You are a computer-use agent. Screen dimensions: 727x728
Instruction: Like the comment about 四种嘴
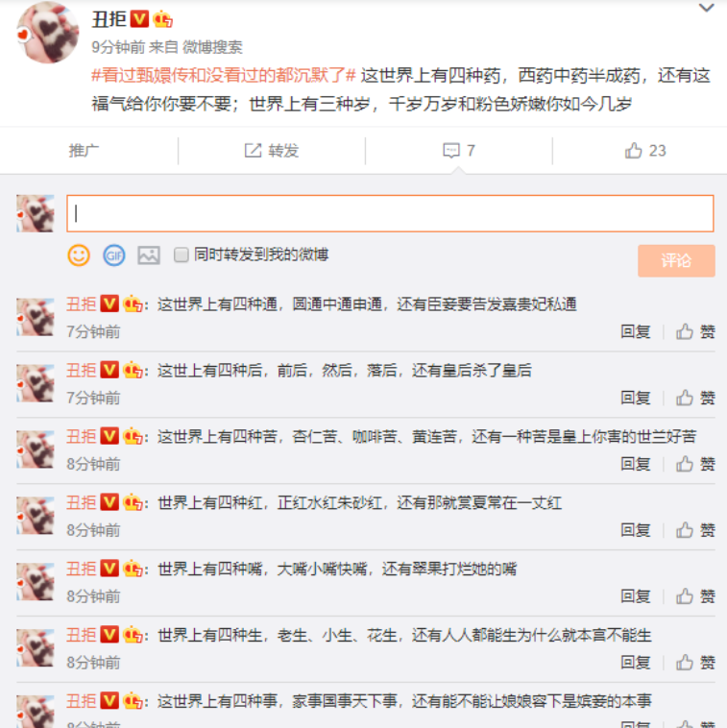point(695,596)
